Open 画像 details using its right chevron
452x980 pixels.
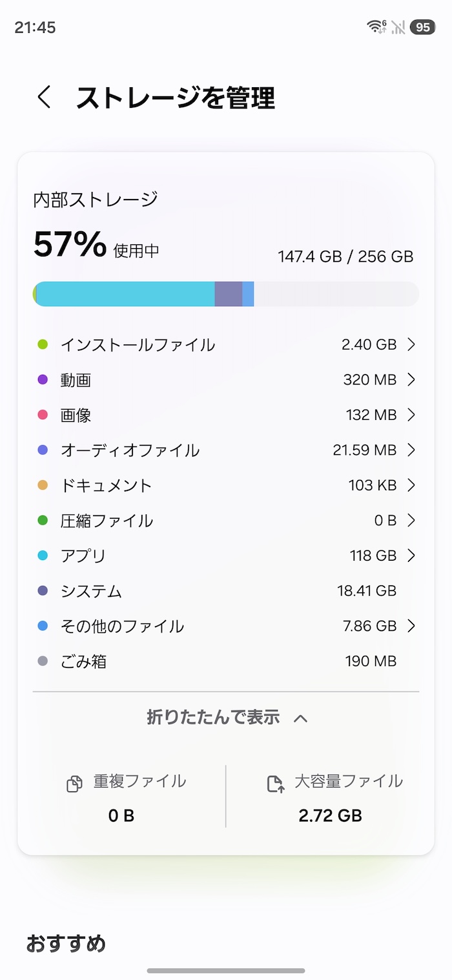pyautogui.click(x=412, y=415)
